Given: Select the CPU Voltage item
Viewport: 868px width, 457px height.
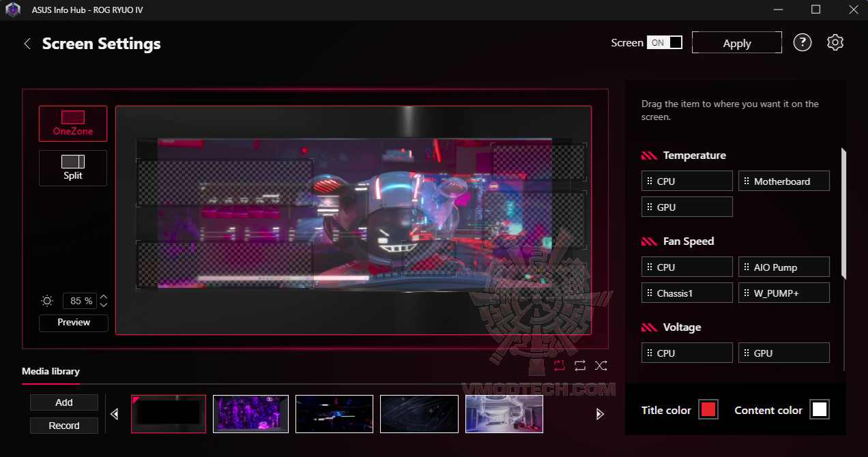Looking at the screenshot, I should point(687,353).
